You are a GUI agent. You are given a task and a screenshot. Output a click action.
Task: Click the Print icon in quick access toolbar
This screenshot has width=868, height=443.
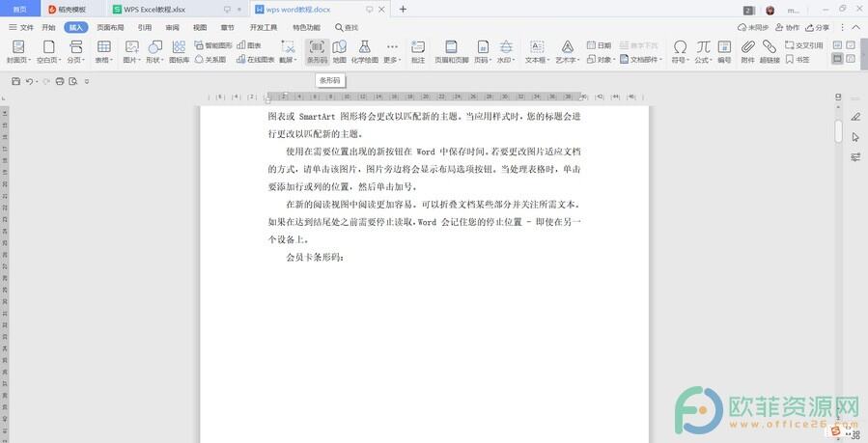click(x=60, y=81)
